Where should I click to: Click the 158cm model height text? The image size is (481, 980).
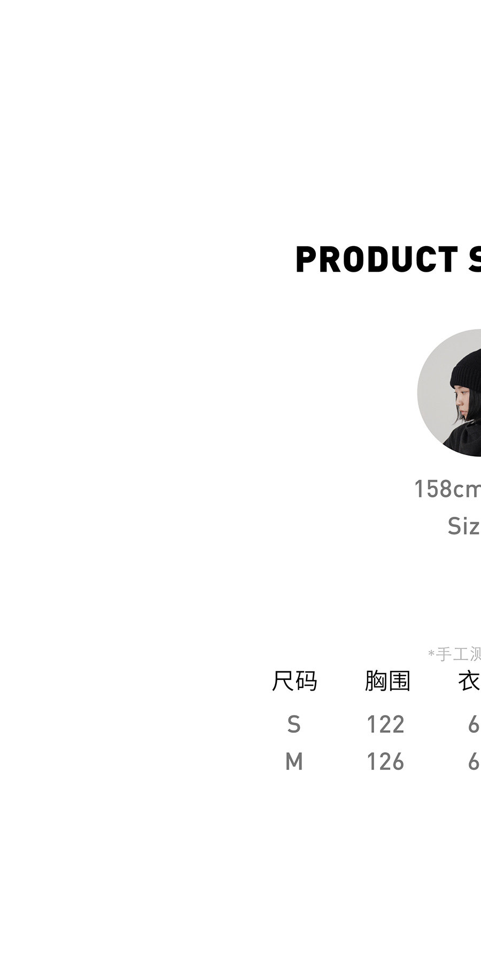(448, 489)
